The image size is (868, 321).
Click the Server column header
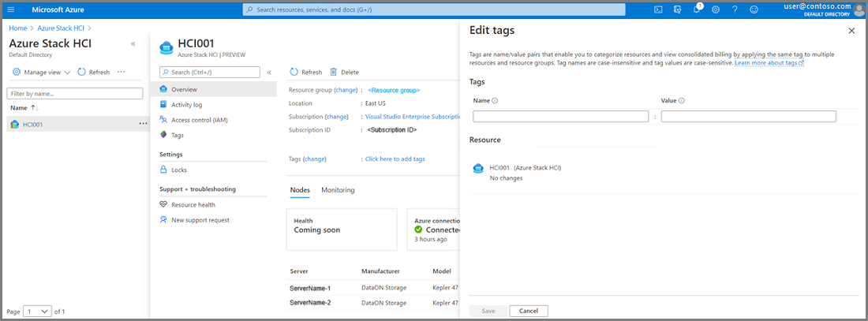pos(299,272)
